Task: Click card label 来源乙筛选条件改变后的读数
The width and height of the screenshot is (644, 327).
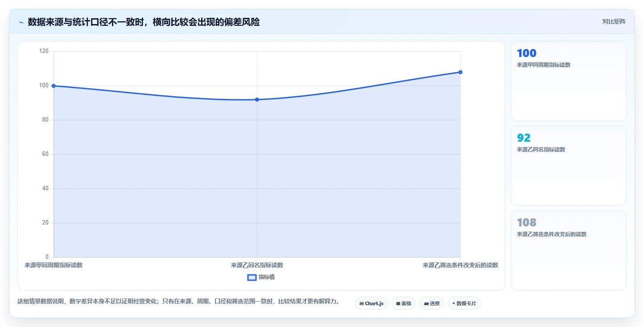Action: pos(552,234)
